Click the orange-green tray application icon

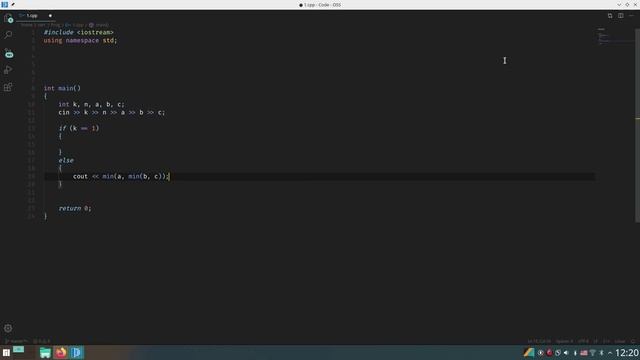point(529,353)
